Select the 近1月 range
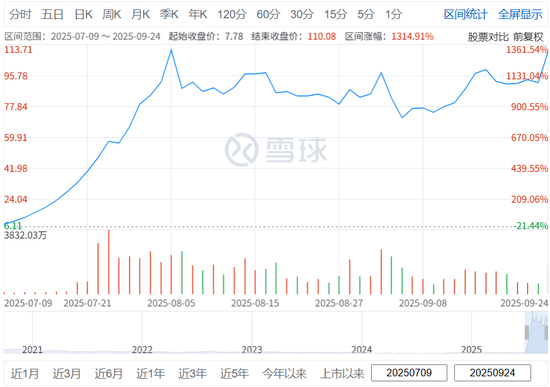 pos(25,373)
